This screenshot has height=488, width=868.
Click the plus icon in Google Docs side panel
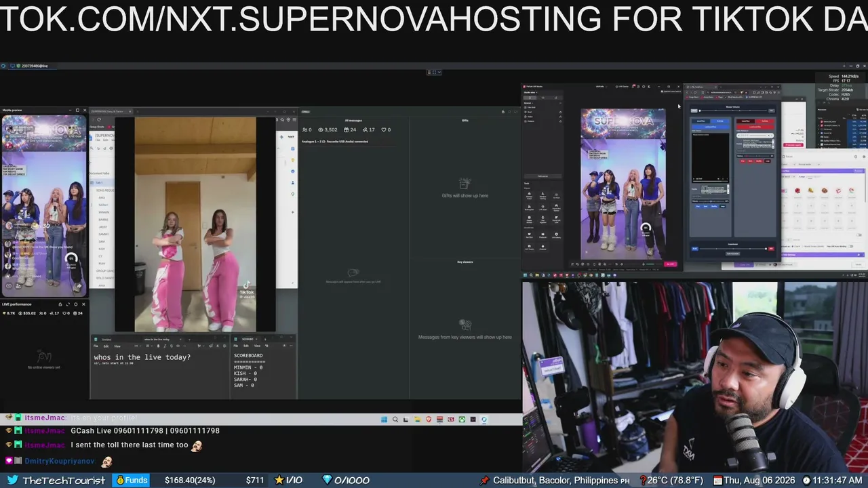click(x=293, y=212)
